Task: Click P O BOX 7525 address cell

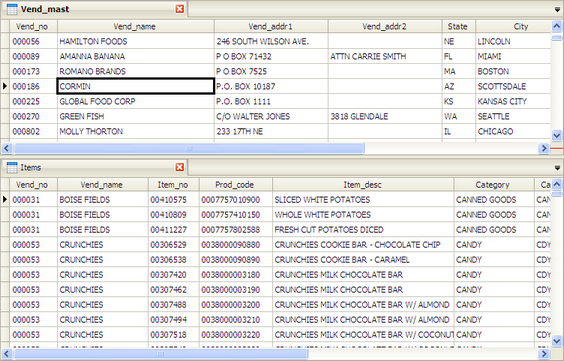Action: [271, 71]
